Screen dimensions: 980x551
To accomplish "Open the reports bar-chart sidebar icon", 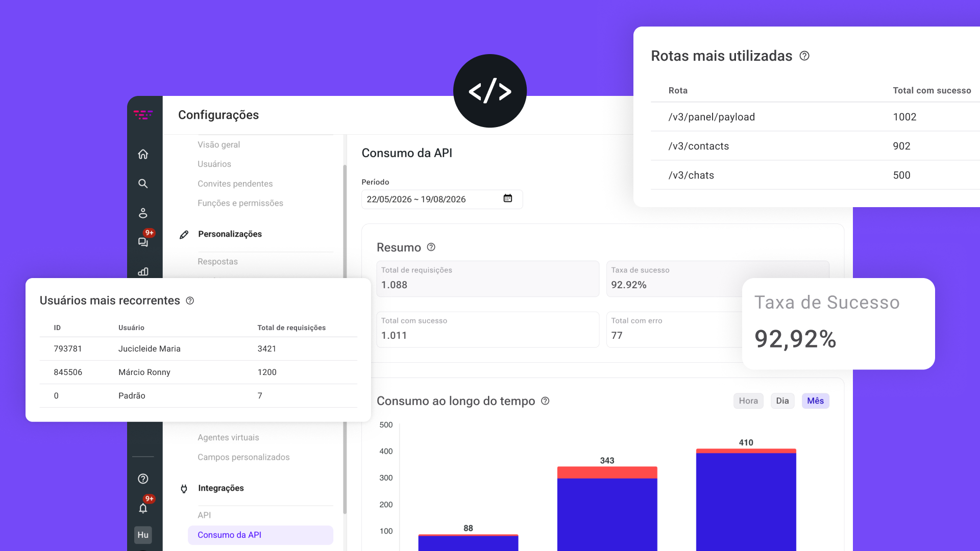I will (x=143, y=271).
